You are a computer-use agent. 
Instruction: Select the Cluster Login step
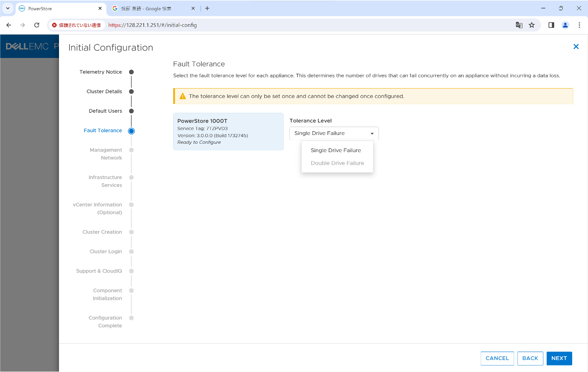click(x=106, y=251)
